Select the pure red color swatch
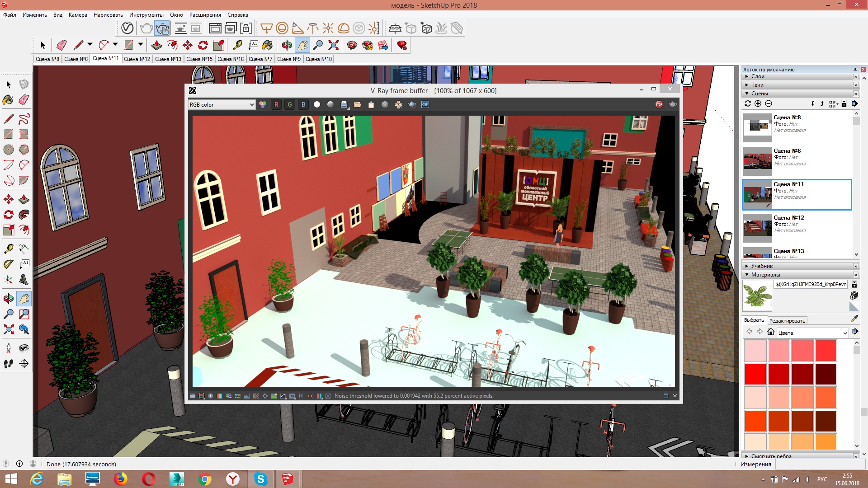868x488 pixels. coord(755,374)
